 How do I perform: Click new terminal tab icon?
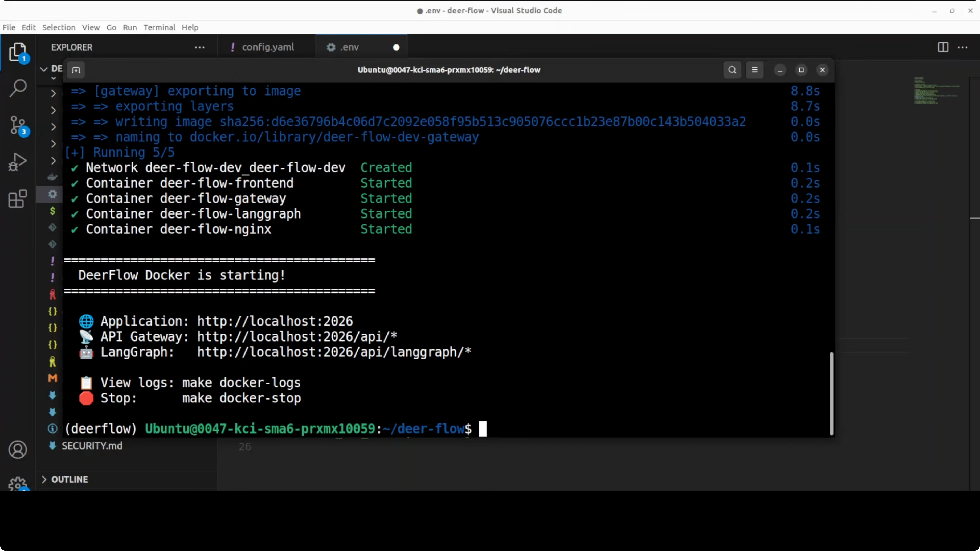pyautogui.click(x=76, y=70)
